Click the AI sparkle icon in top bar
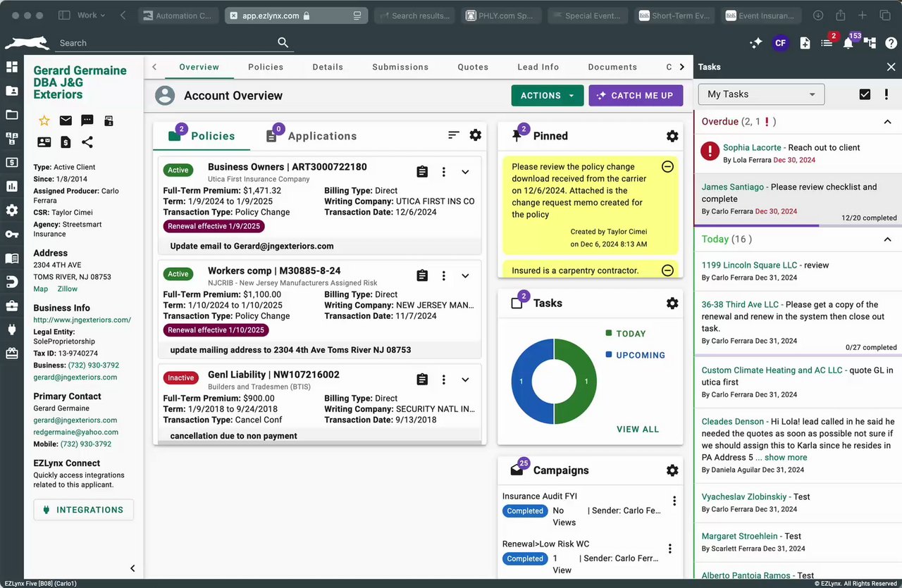Image resolution: width=902 pixels, height=588 pixels. click(x=756, y=43)
